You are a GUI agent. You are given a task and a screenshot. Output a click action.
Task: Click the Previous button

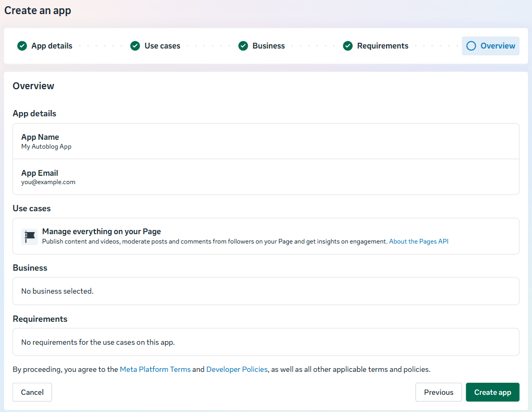(438, 392)
